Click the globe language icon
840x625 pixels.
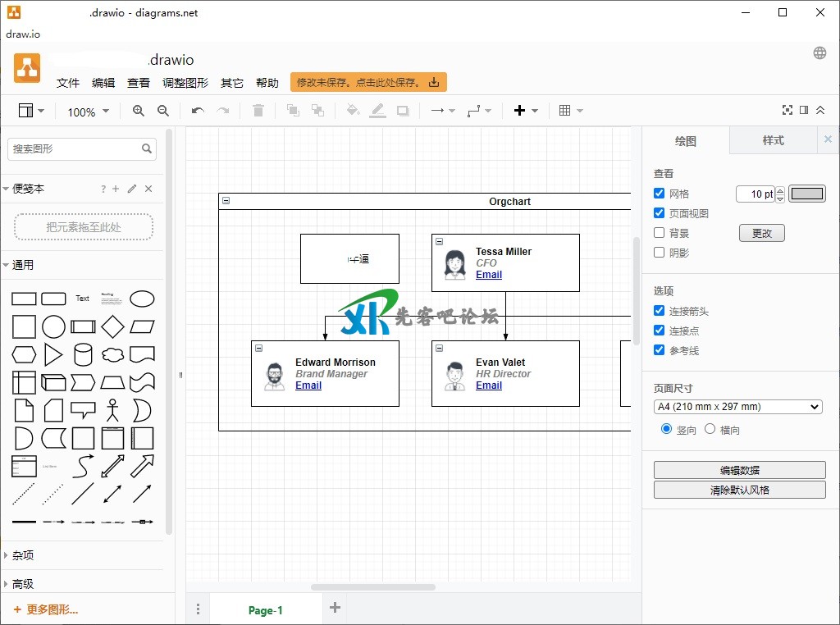click(x=819, y=53)
